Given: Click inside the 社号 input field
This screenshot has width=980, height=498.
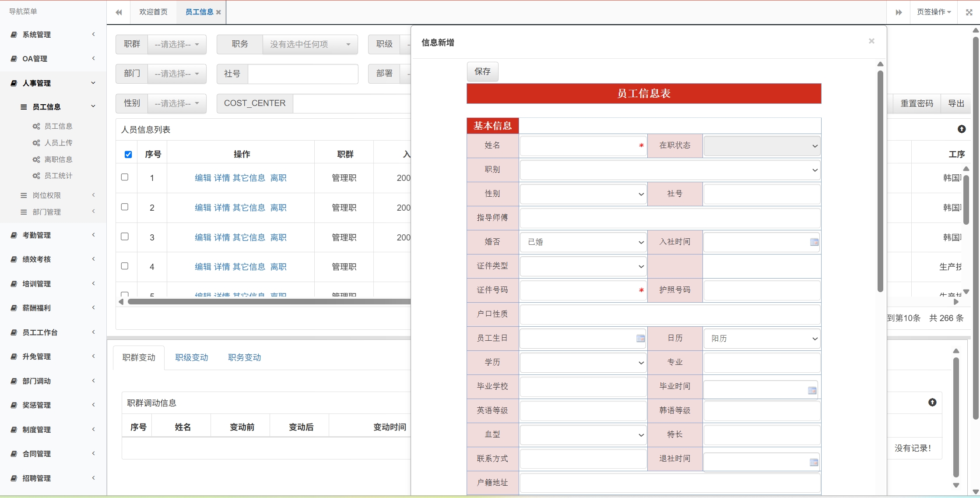Looking at the screenshot, I should coord(303,74).
